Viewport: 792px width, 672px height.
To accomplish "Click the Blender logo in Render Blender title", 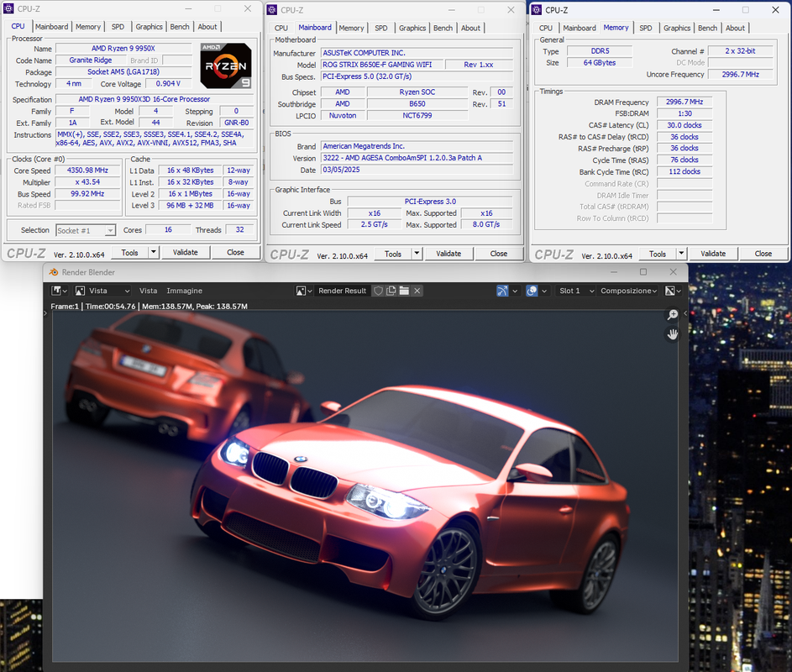I will click(54, 272).
